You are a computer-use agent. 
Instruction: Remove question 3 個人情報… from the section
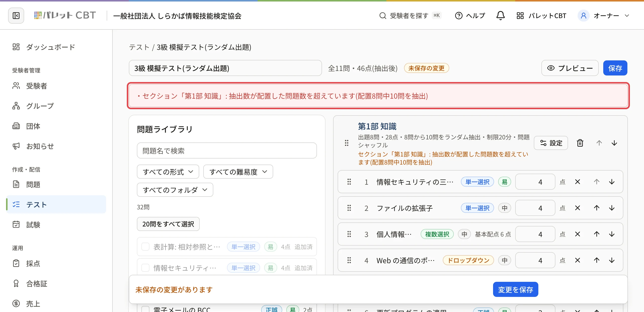[578, 234]
